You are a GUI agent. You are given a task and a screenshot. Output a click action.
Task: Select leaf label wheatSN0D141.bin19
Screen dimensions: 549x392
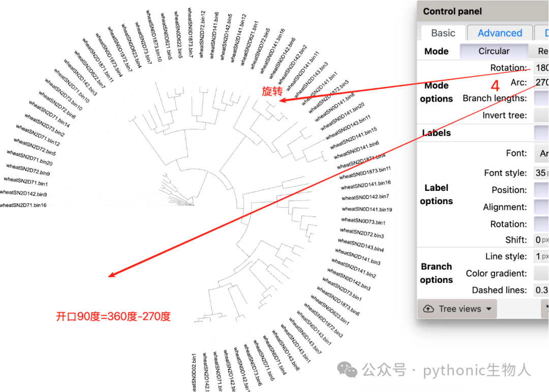[367, 209]
